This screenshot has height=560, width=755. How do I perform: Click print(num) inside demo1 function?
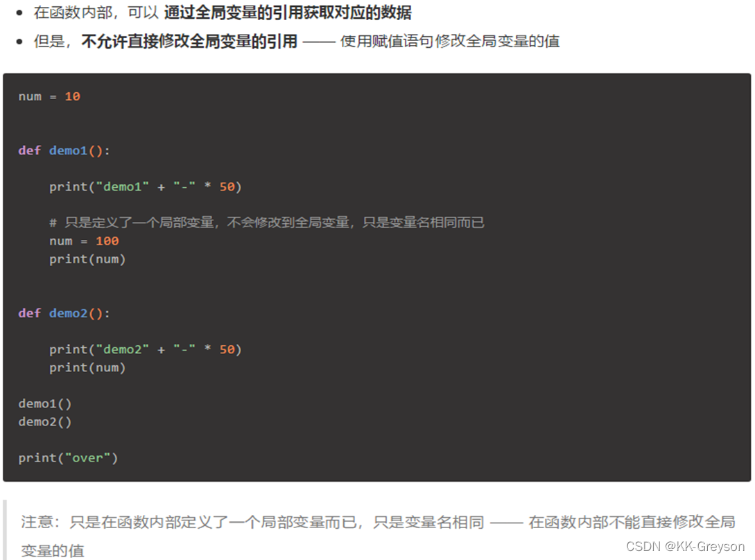tap(87, 259)
